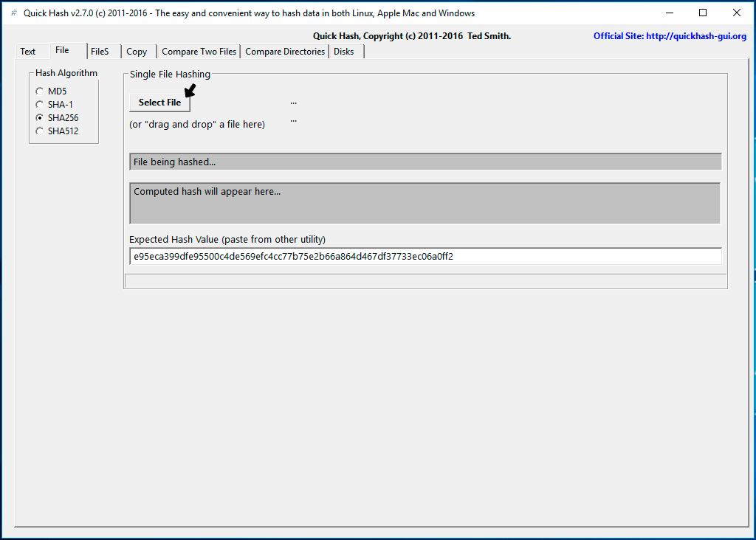Open the official quickhash-gui.org site link
The height and width of the screenshot is (540, 756).
coord(670,36)
